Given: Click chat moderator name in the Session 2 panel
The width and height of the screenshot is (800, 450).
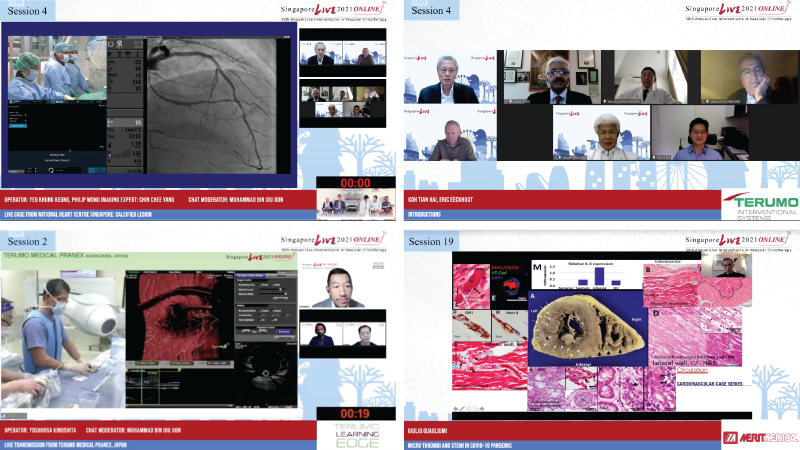Looking at the screenshot, I should pyautogui.click(x=155, y=430).
